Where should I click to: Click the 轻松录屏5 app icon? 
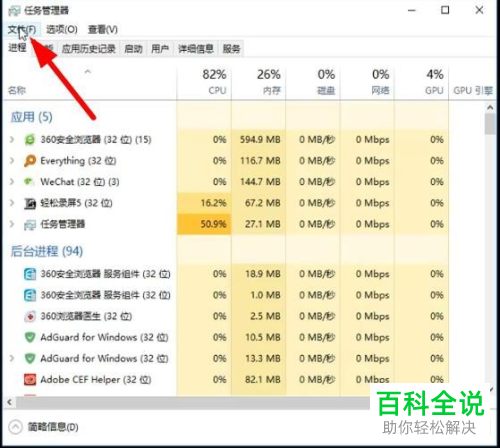coord(30,203)
